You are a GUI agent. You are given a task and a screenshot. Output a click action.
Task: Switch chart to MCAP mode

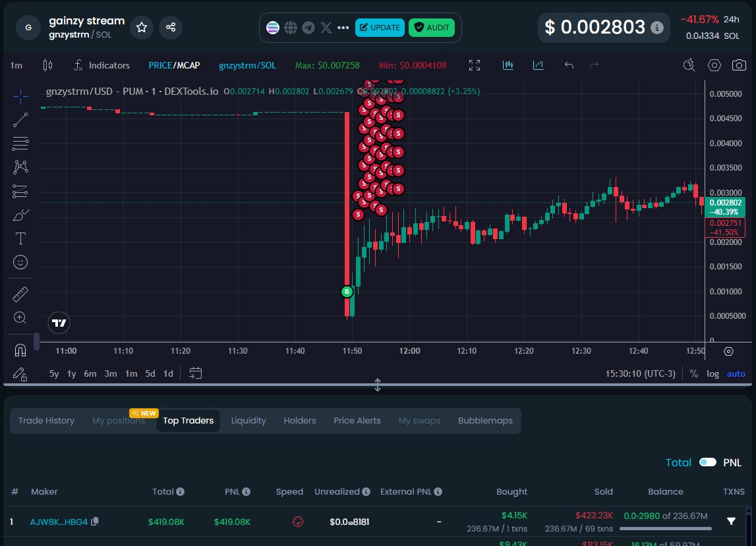pos(188,65)
